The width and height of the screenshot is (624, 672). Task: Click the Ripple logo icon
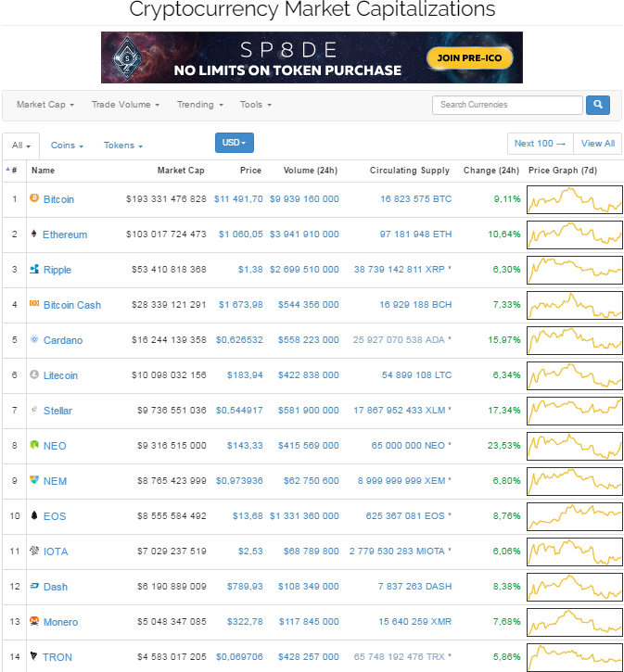34,270
